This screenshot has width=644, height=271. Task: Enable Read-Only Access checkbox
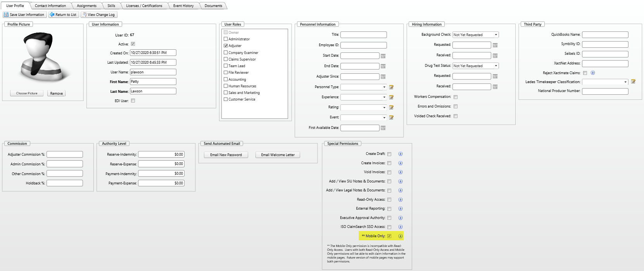[389, 200]
